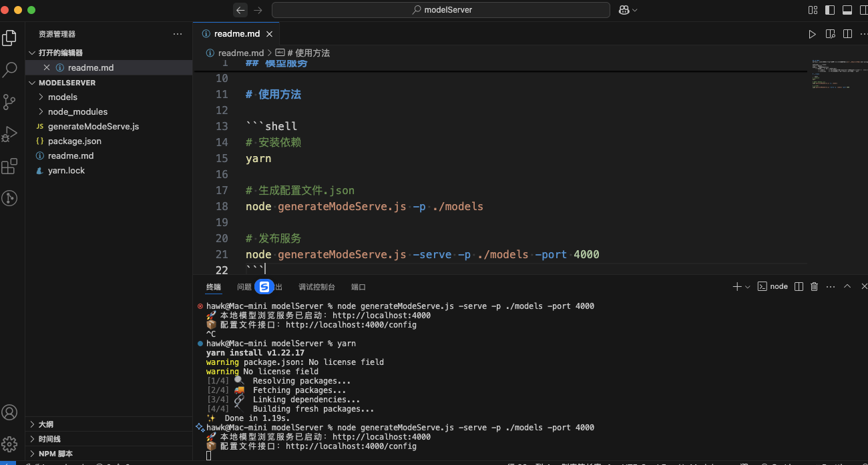Expand the node_modules folder

point(109,111)
